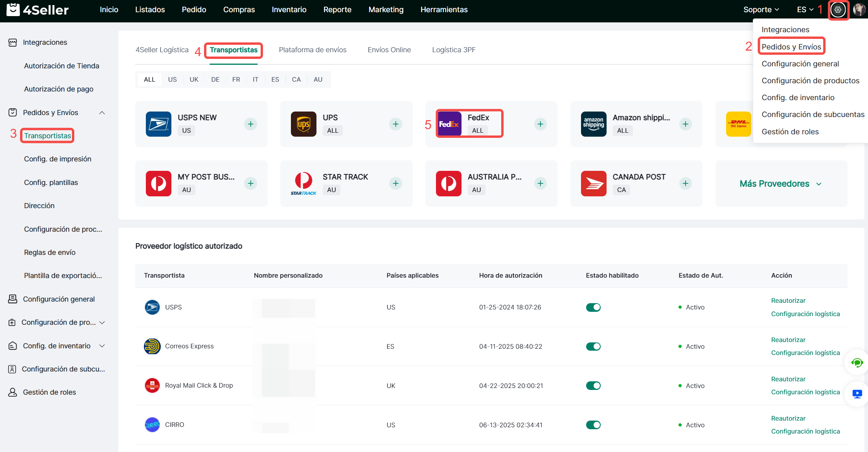Open Configuración logística for USPS
Image resolution: width=868 pixels, height=452 pixels.
coord(805,314)
